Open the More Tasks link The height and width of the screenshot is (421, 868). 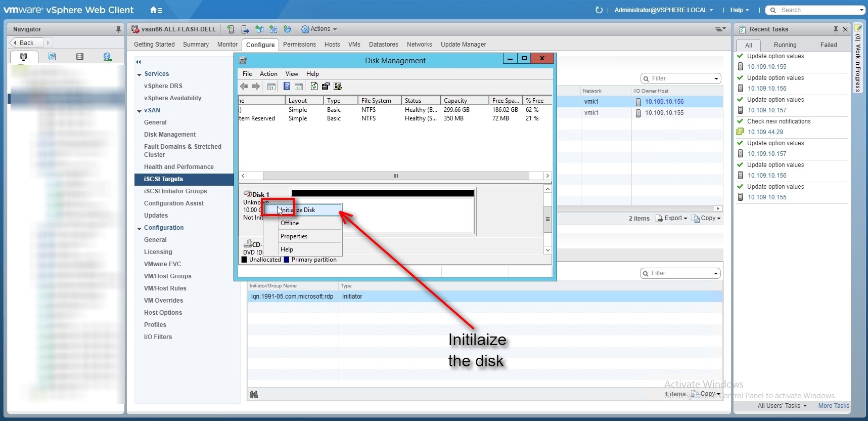[833, 406]
